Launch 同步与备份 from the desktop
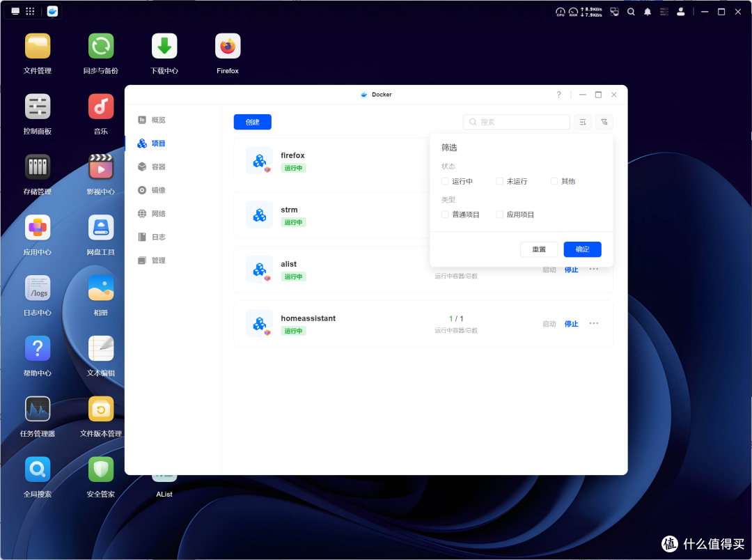Screen dimensions: 752x560 pyautogui.click(x=101, y=46)
